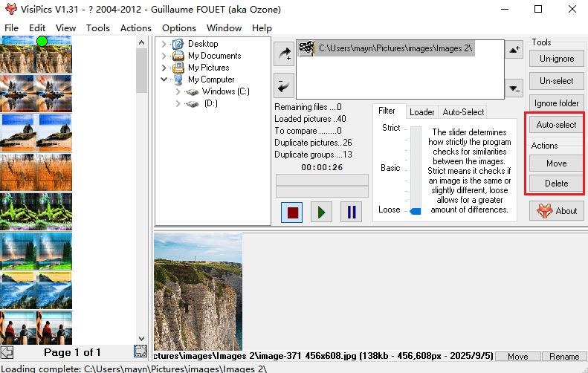
Task: Click the add folder arrow icon
Action: (284, 54)
